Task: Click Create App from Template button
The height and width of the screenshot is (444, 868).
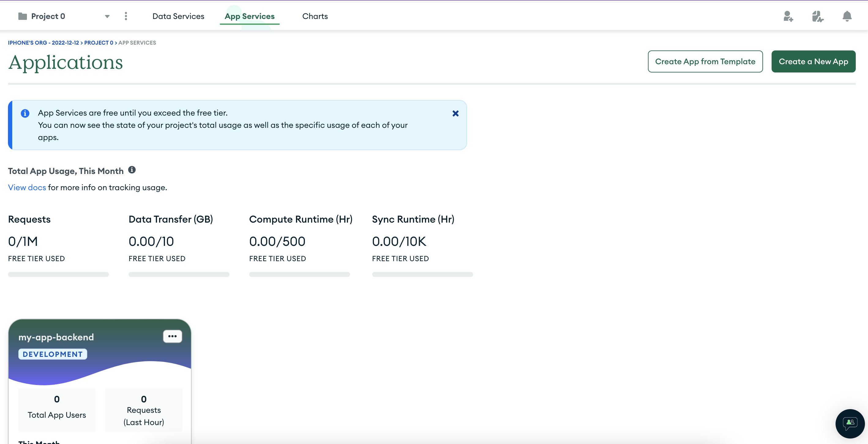Action: coord(705,61)
